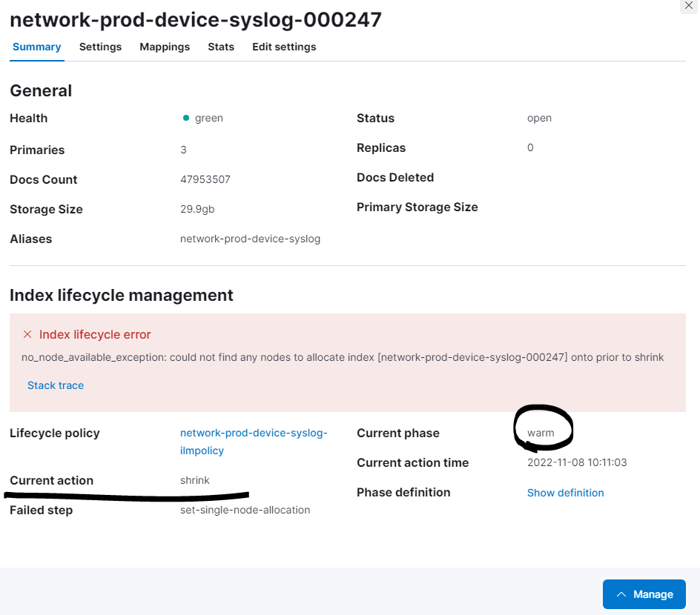Image resolution: width=700 pixels, height=615 pixels.
Task: Expand the Manage button menu
Action: tap(644, 594)
